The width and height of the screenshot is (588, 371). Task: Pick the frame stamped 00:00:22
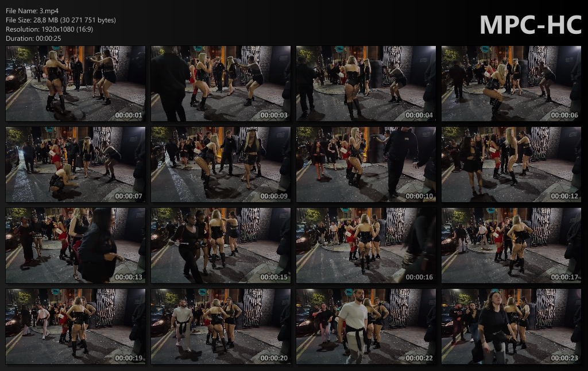tap(366, 326)
